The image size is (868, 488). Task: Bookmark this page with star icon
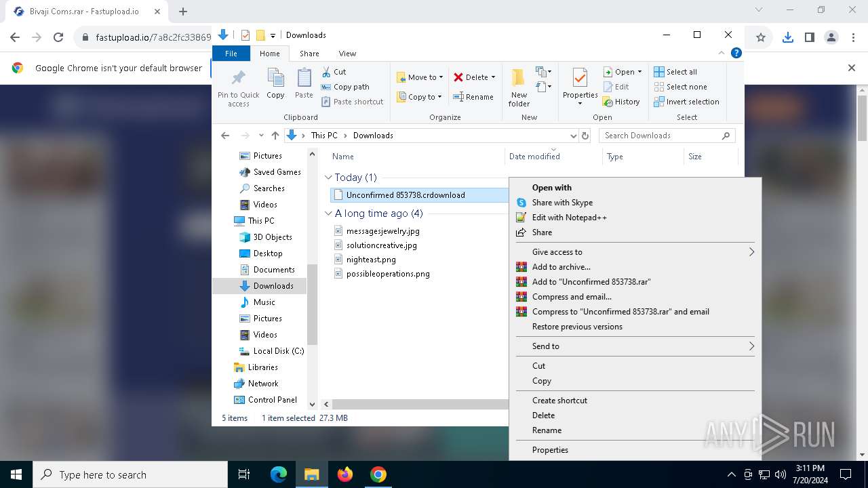pos(761,38)
